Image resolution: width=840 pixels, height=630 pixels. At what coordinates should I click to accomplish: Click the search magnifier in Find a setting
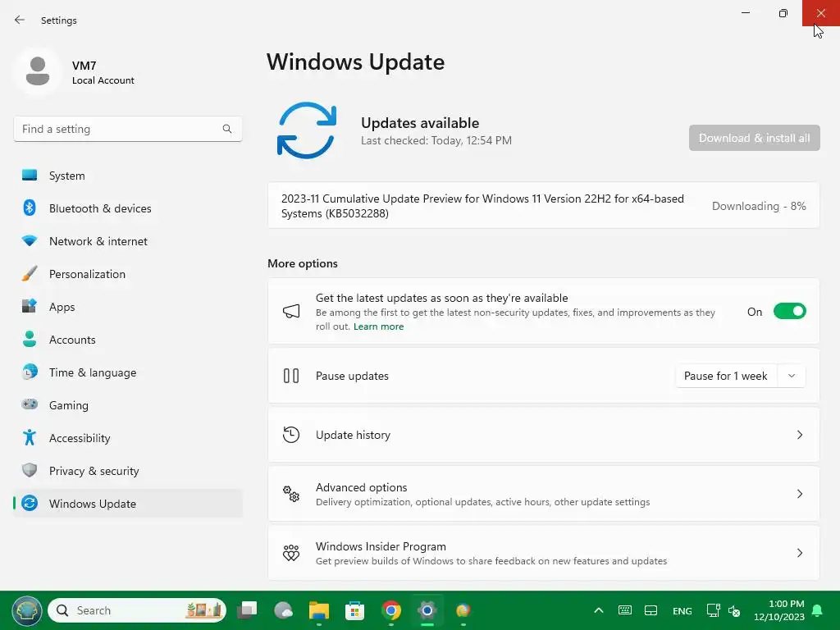coord(227,129)
